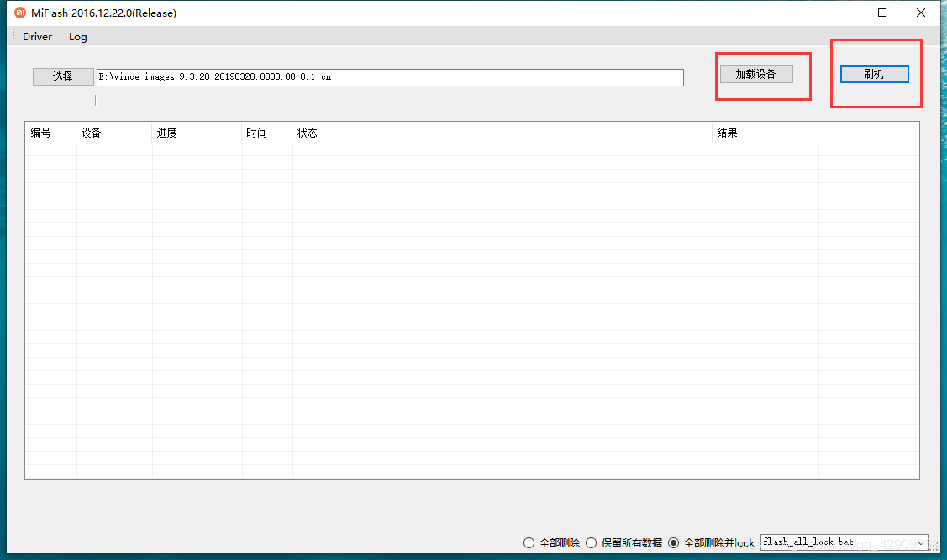Click the 时间 column header
The image size is (947, 560).
[x=267, y=133]
